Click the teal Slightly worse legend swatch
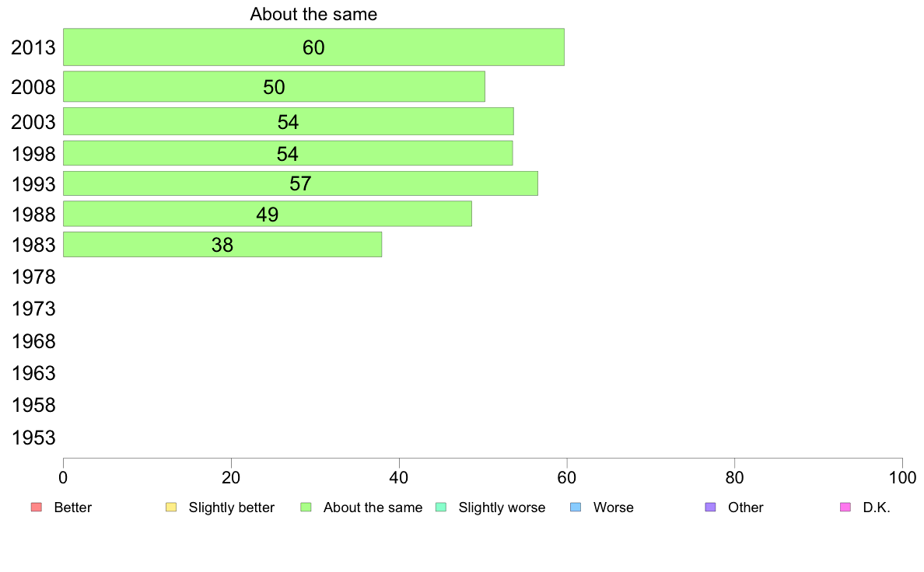The height and width of the screenshot is (572, 924). click(x=441, y=507)
